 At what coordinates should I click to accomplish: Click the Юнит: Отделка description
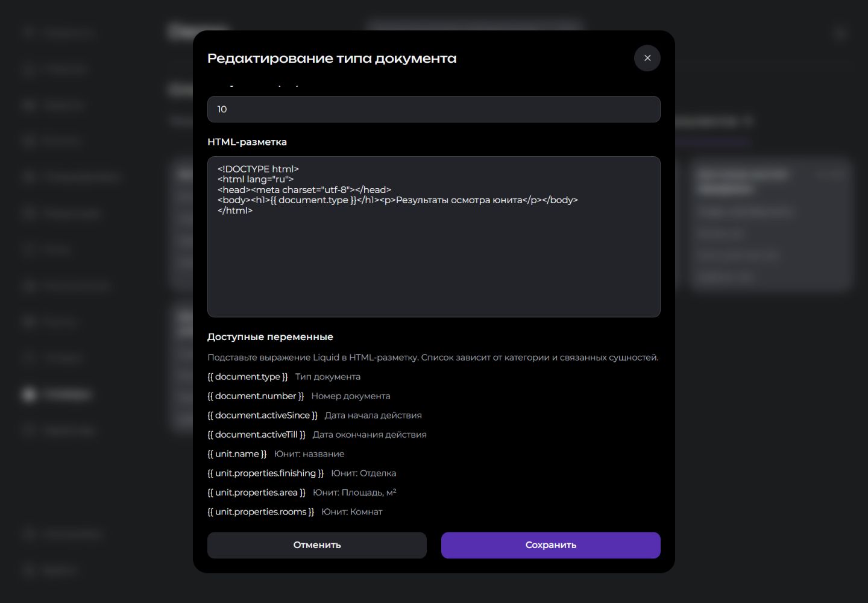(363, 473)
